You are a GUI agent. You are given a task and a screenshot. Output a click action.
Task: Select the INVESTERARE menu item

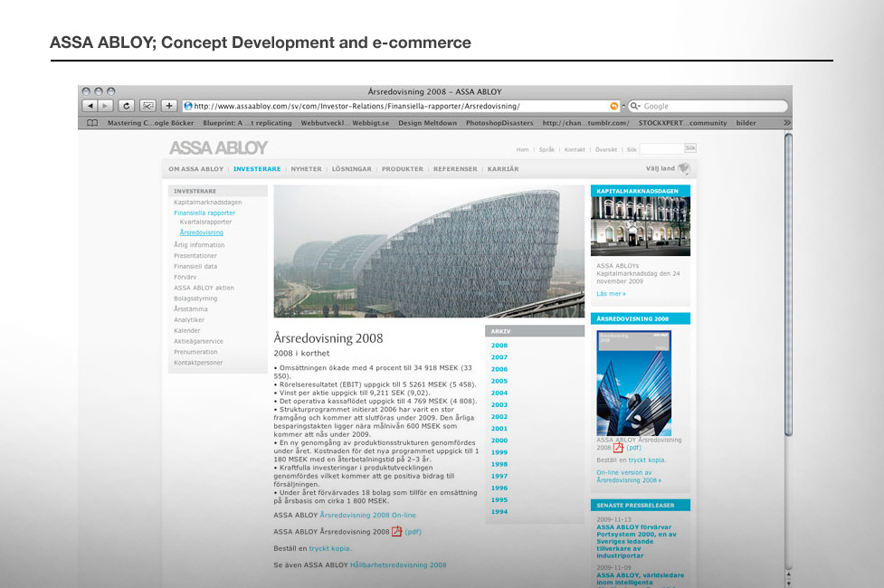click(257, 169)
